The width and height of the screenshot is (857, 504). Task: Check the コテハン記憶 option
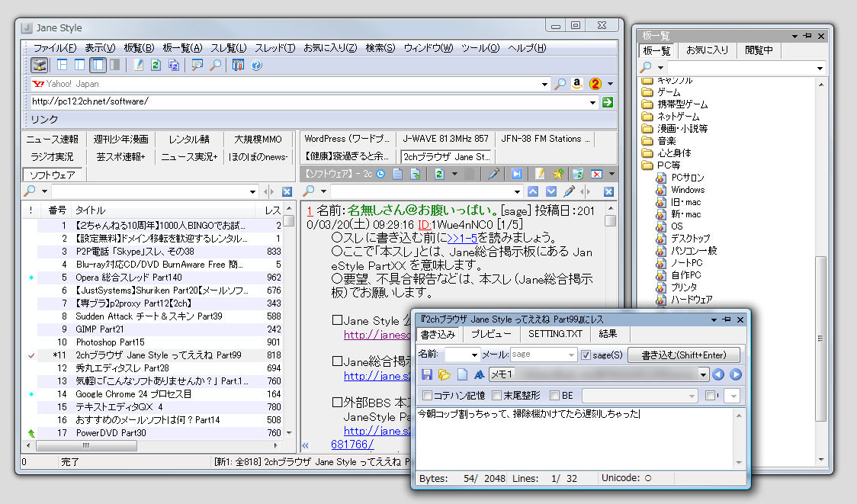click(425, 393)
